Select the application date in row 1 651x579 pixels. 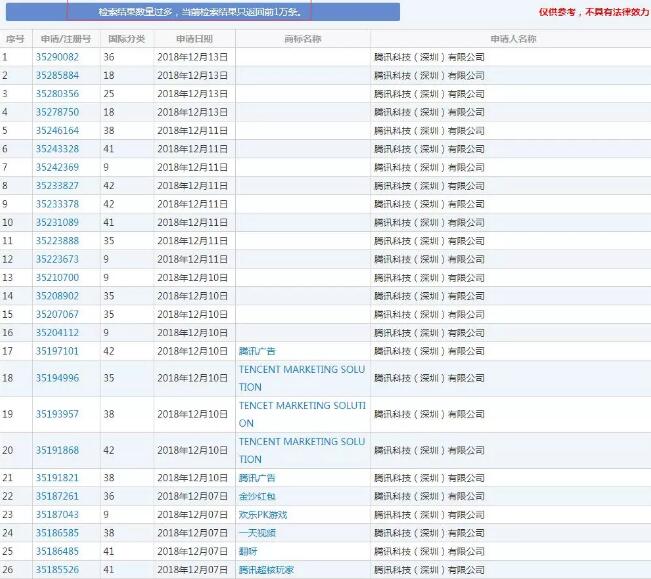click(x=192, y=57)
